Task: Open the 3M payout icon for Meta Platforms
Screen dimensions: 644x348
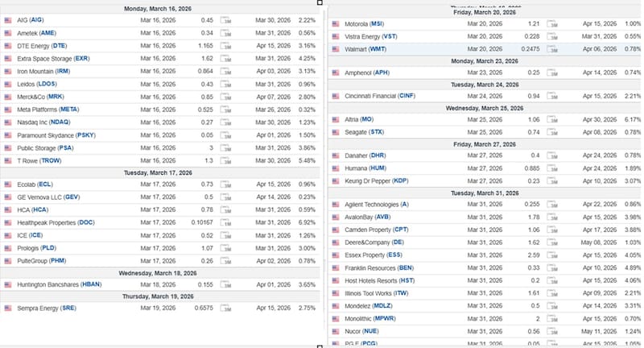Action: click(x=228, y=110)
